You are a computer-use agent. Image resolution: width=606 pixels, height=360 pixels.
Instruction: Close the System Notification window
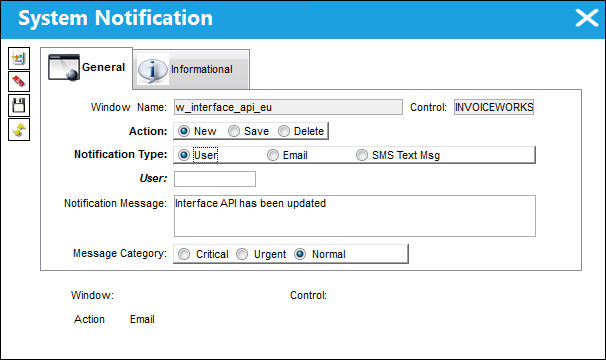tap(587, 18)
